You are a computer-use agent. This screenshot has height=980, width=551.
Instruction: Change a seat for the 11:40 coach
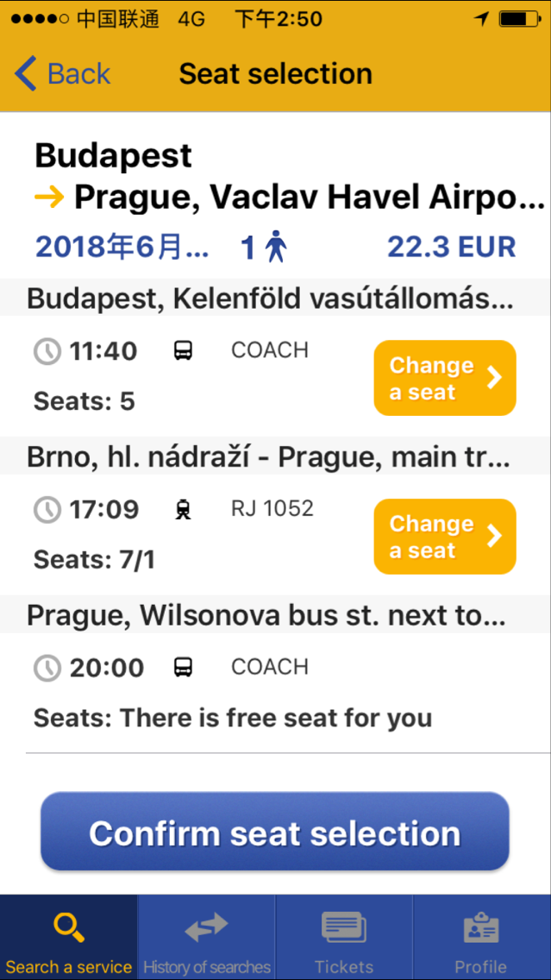[x=444, y=378]
